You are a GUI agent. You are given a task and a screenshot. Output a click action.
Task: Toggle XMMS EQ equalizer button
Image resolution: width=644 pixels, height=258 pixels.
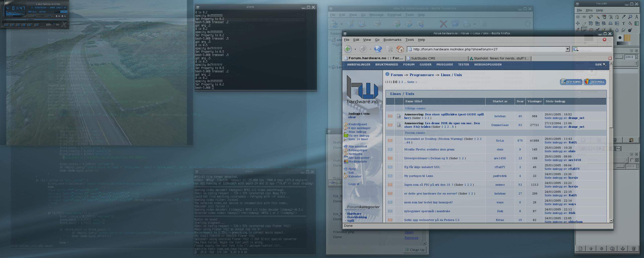pos(58,16)
